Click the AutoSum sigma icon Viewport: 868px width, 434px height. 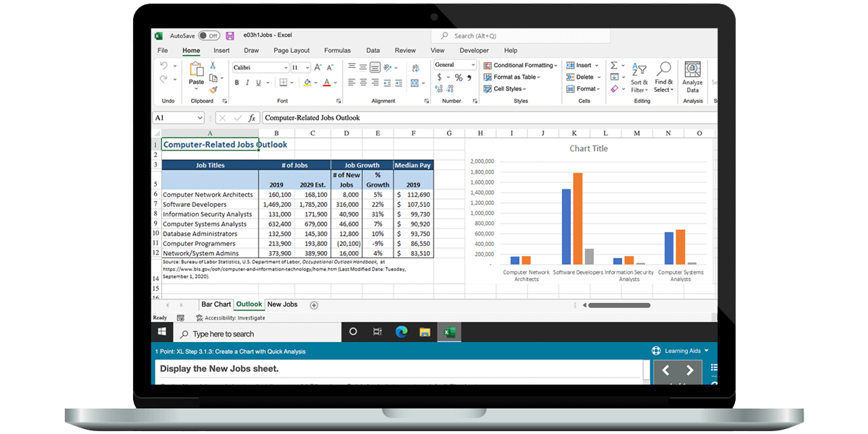(x=614, y=66)
